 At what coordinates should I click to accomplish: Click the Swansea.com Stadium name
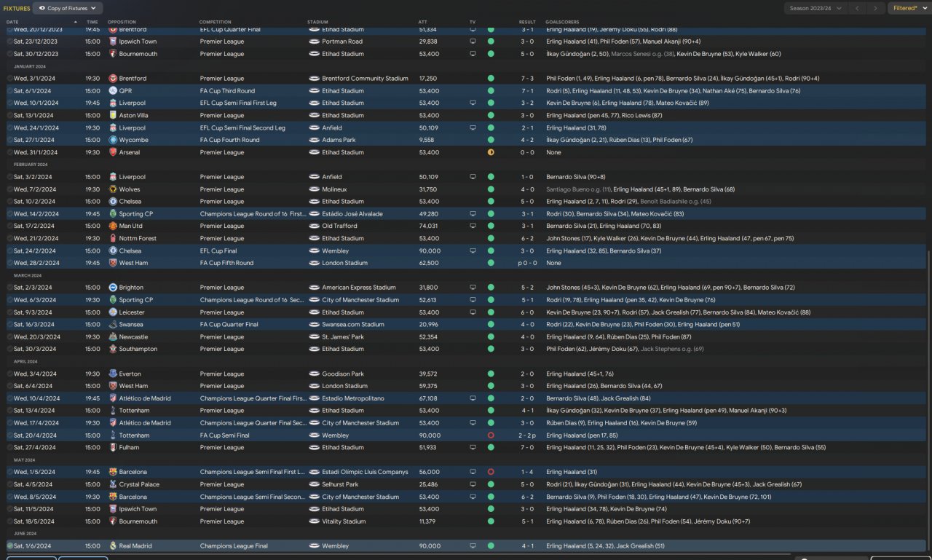(353, 325)
